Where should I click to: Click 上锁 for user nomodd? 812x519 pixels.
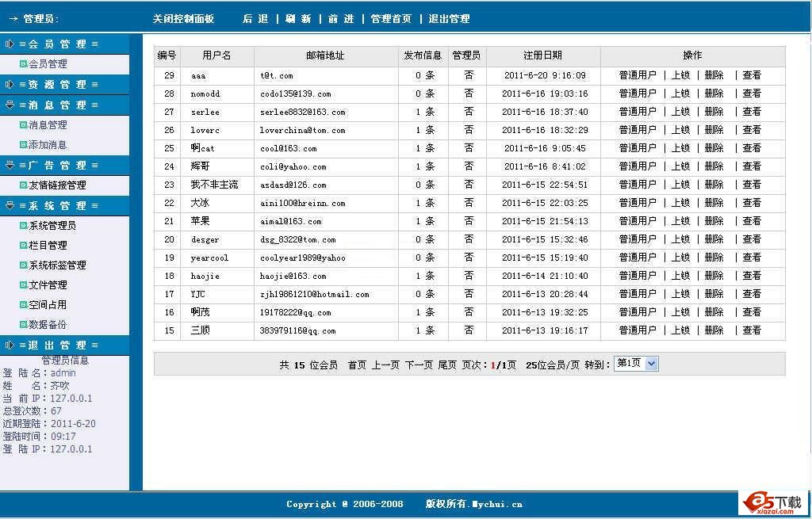tap(680, 93)
